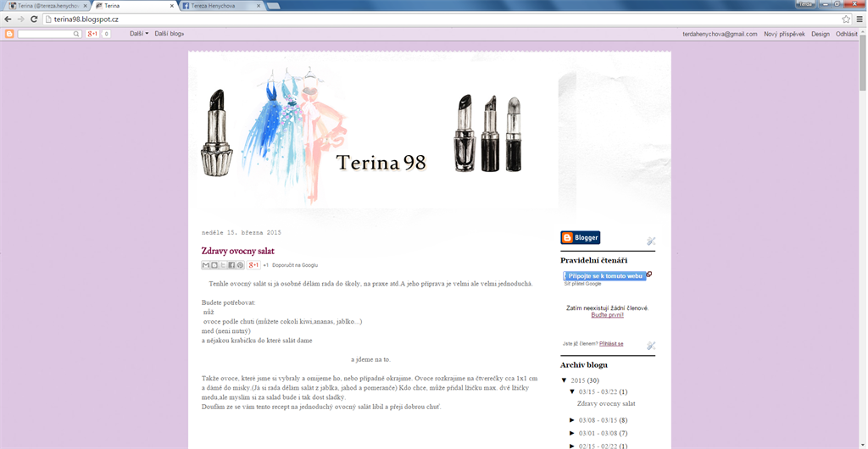Open the 03/15 - 03/22 archive link
The height and width of the screenshot is (449, 868).
[598, 391]
